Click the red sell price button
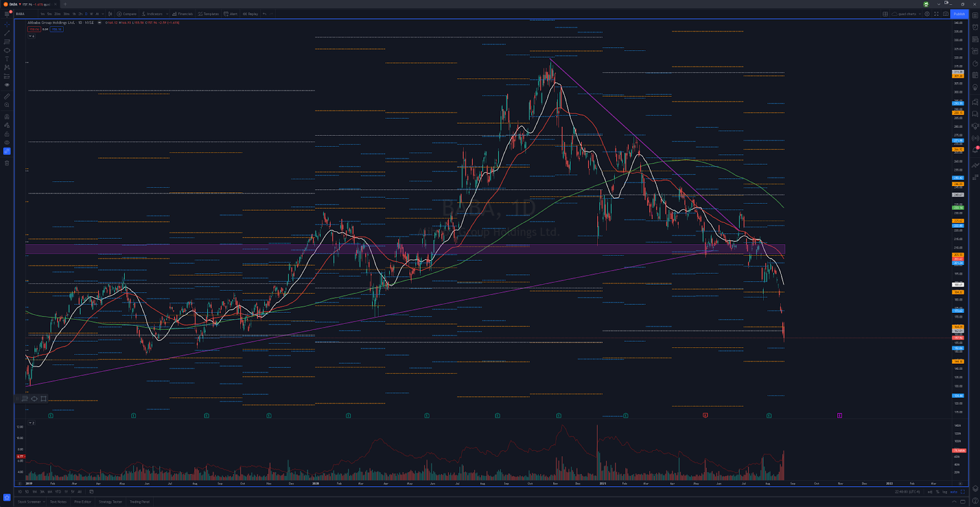 coord(34,29)
